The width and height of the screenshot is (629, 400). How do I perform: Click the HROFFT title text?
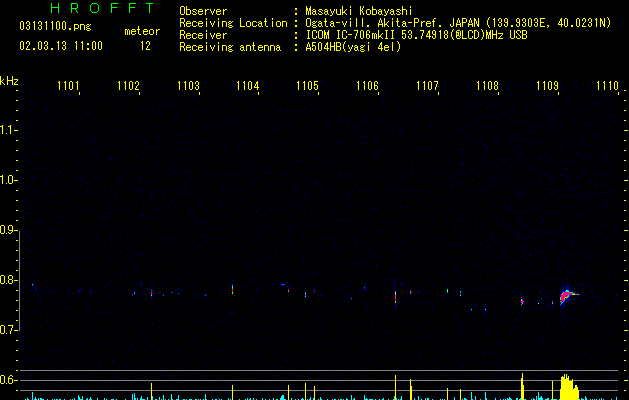tap(102, 8)
